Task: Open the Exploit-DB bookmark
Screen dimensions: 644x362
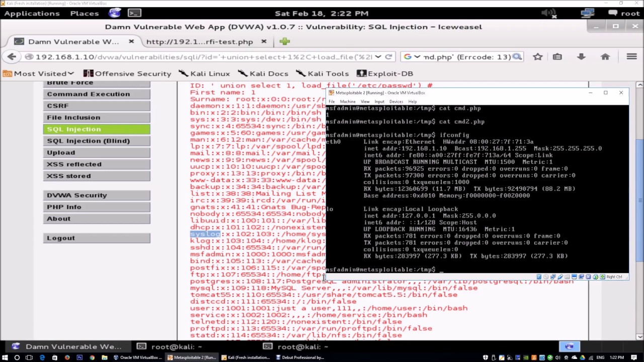Action: (x=385, y=73)
